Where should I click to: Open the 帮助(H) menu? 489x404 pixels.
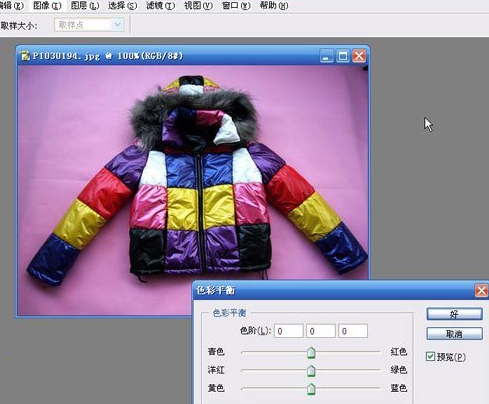(x=274, y=6)
